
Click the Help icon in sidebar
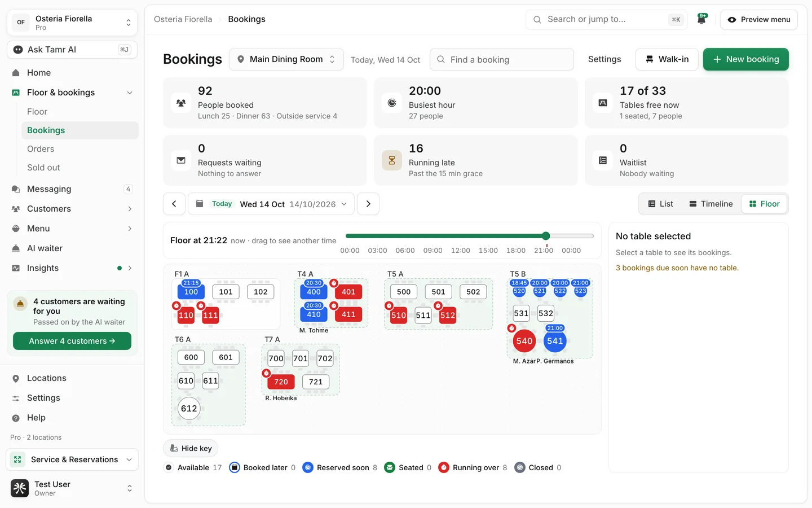[x=16, y=418]
